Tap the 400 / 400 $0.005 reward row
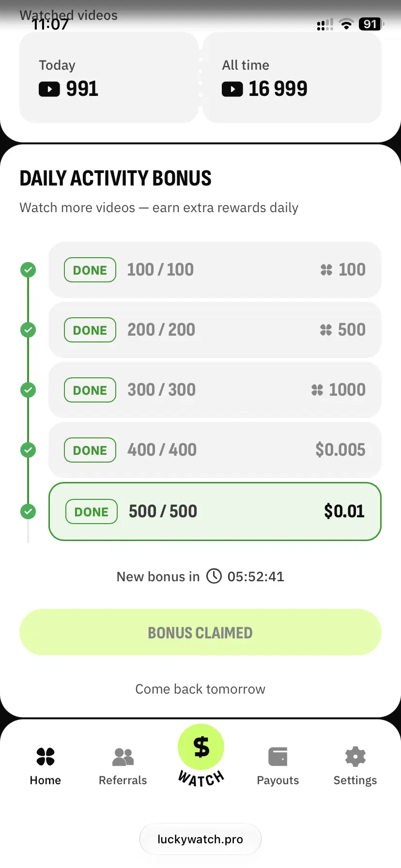Viewport: 401px width, 868px height. click(x=215, y=450)
